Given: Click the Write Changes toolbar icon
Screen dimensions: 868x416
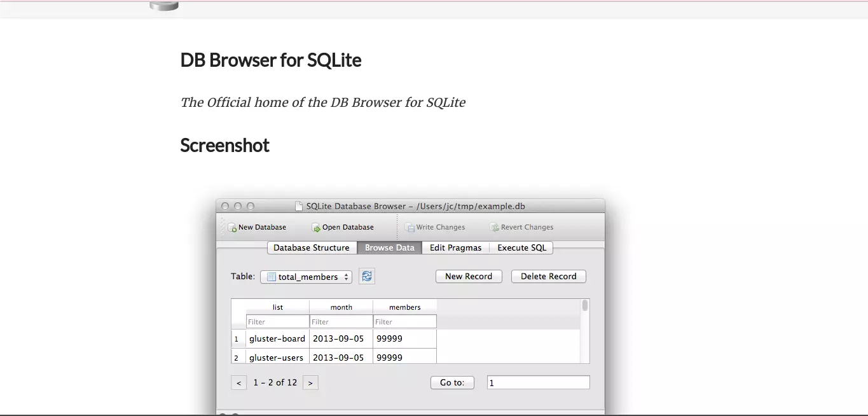Looking at the screenshot, I should point(410,228).
